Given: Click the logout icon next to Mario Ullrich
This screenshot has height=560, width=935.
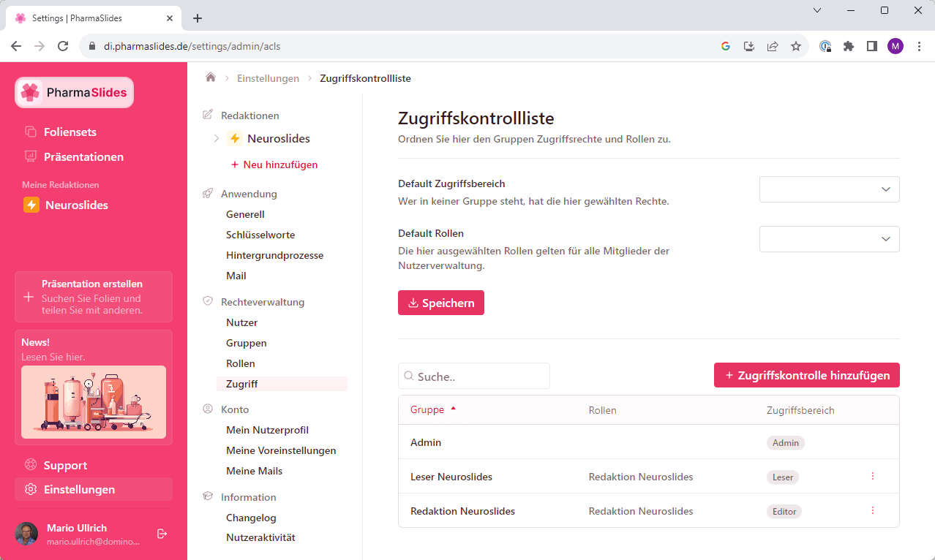Looking at the screenshot, I should [x=162, y=534].
